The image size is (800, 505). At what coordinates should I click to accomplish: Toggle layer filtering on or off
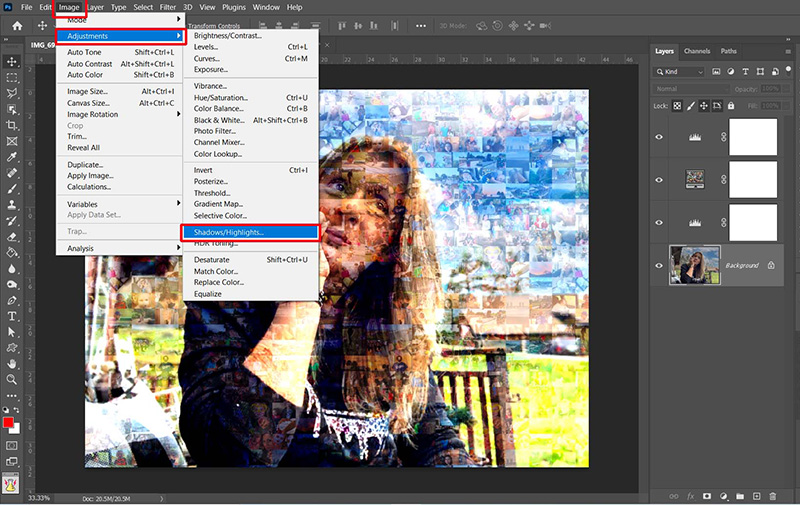click(788, 70)
